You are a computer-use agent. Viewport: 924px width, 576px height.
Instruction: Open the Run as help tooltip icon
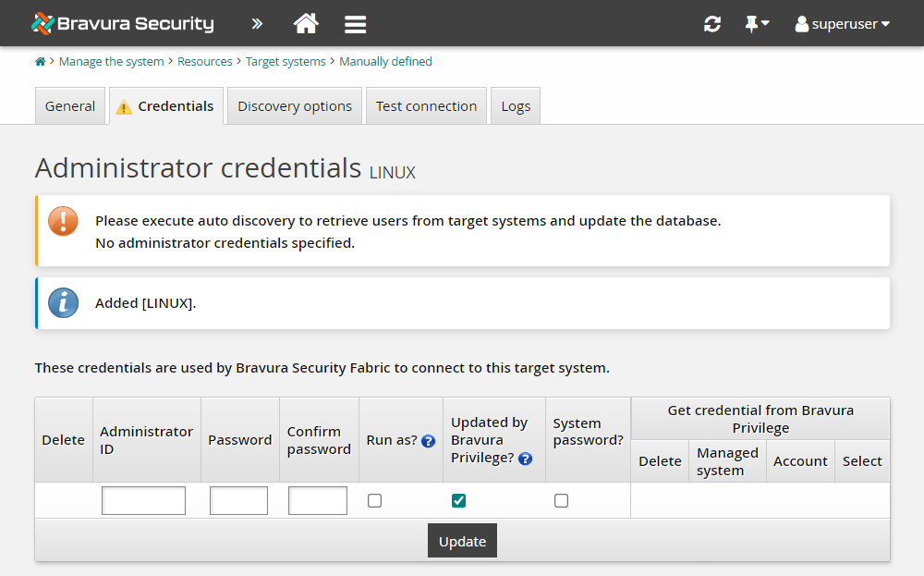click(428, 441)
